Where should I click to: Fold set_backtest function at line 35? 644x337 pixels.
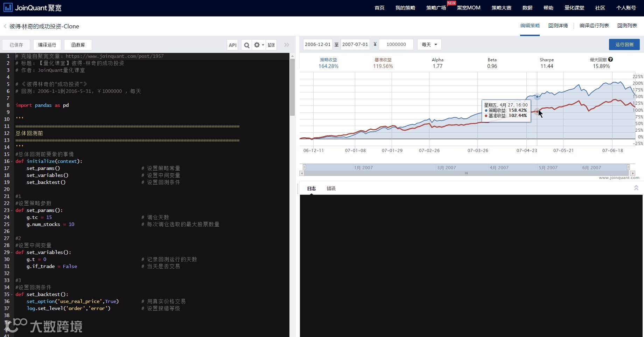[x=12, y=295]
